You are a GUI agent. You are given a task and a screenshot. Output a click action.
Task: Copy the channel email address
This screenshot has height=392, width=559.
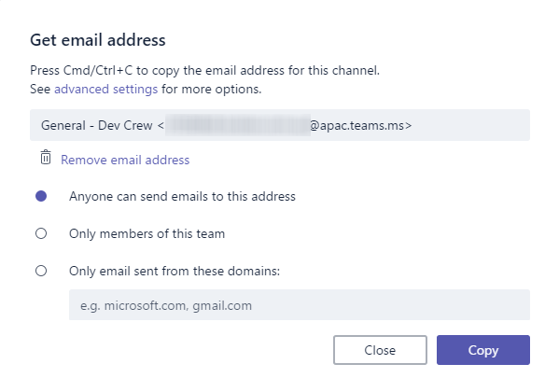pos(483,350)
